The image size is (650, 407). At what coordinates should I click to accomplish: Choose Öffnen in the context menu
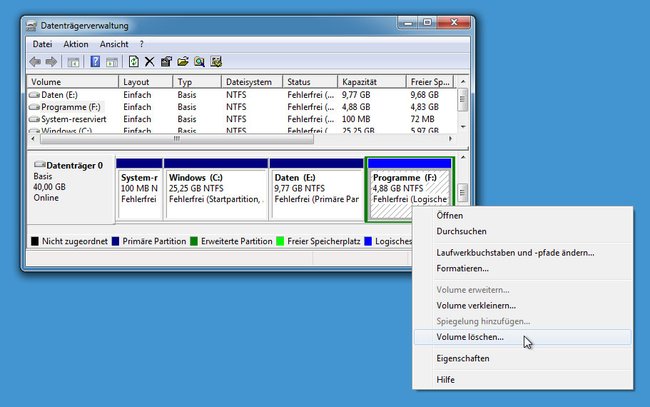click(522, 216)
